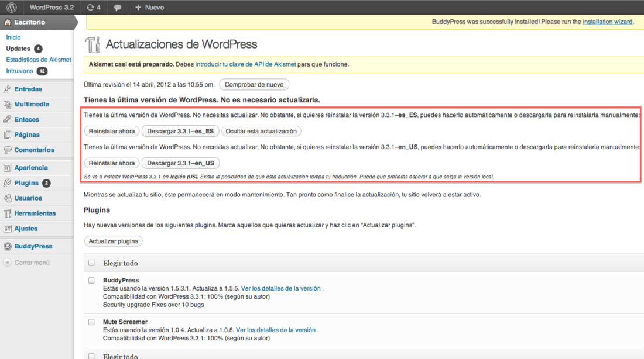Click the Plugins count badge showing 2
Screen dimensions: 644x359
pos(46,183)
